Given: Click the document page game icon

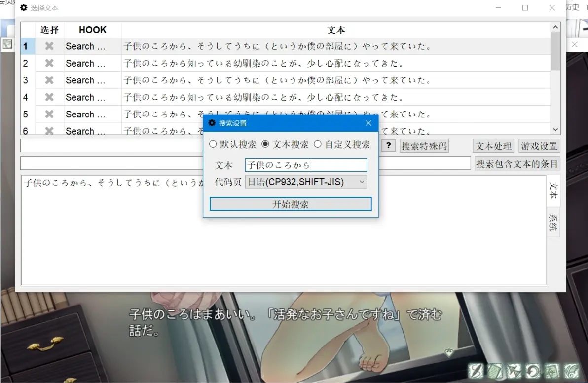Looking at the screenshot, I should coord(495,370).
